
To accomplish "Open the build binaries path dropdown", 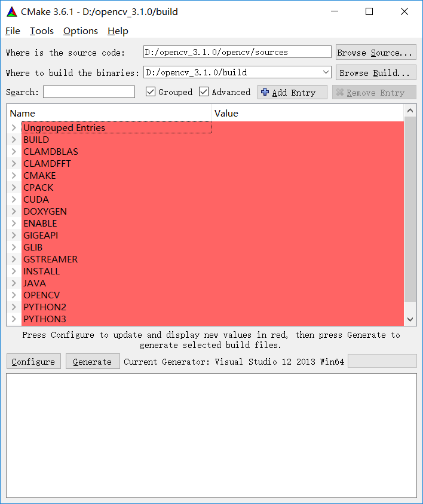I will (326, 72).
